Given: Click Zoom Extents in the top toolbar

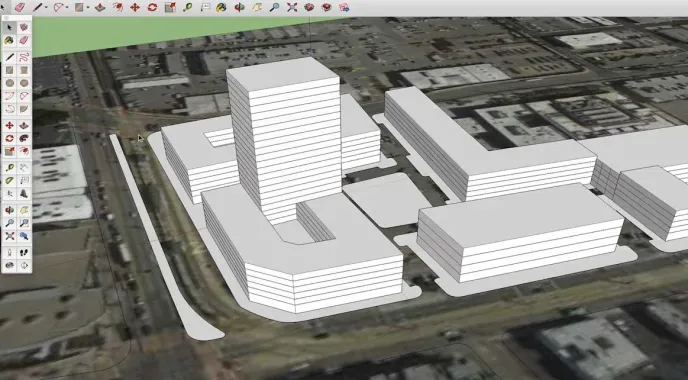Looking at the screenshot, I should tap(292, 7).
